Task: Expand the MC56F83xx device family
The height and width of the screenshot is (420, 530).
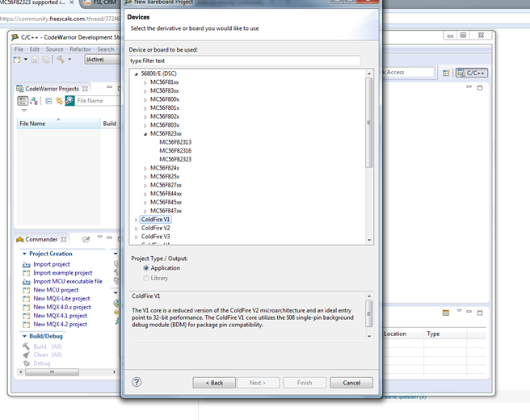Action: pos(145,91)
